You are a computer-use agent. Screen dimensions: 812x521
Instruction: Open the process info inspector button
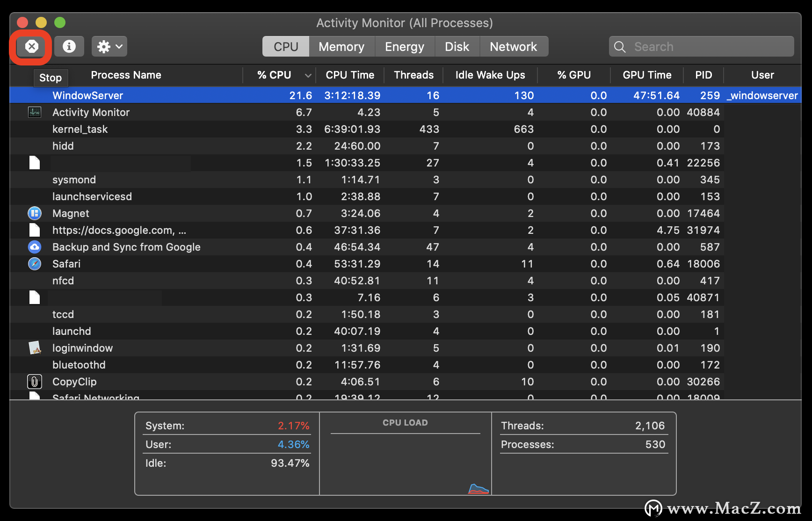click(69, 46)
